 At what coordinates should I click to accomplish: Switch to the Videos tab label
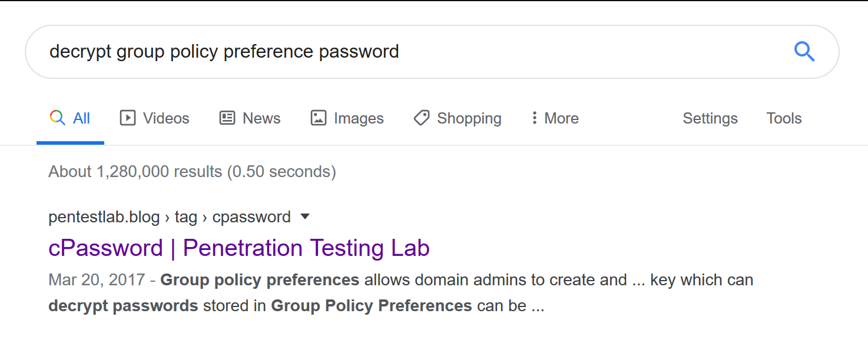[x=166, y=118]
